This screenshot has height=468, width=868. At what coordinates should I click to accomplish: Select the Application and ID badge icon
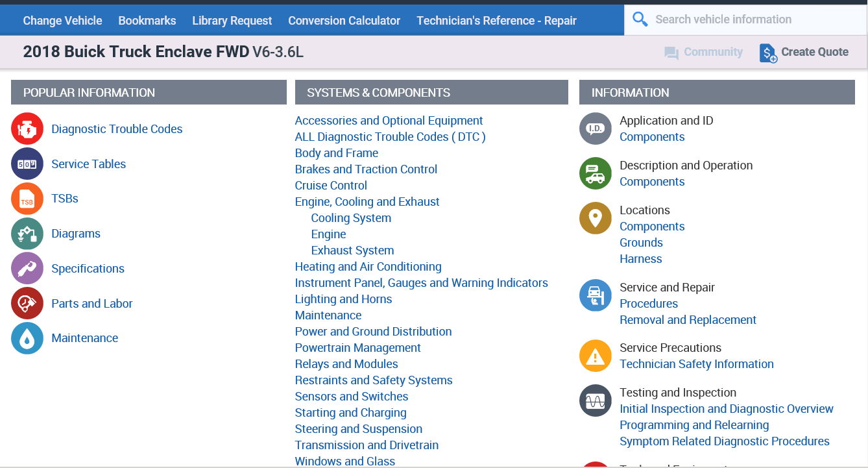point(596,129)
